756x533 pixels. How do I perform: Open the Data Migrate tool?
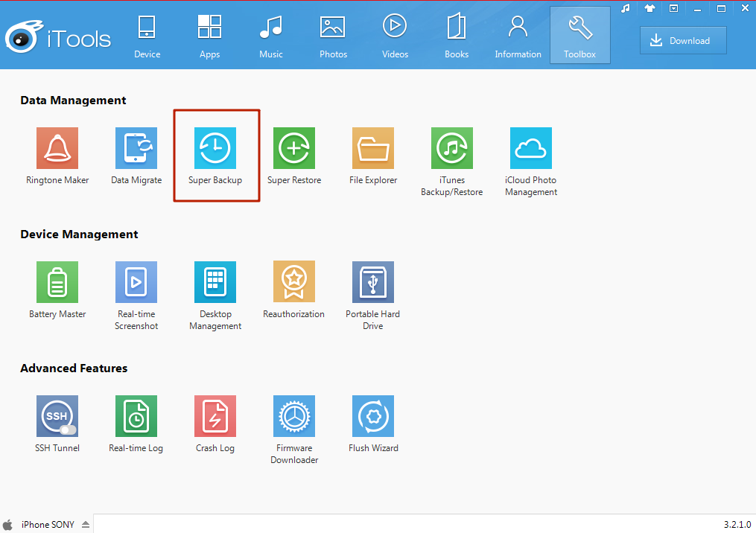(x=136, y=148)
